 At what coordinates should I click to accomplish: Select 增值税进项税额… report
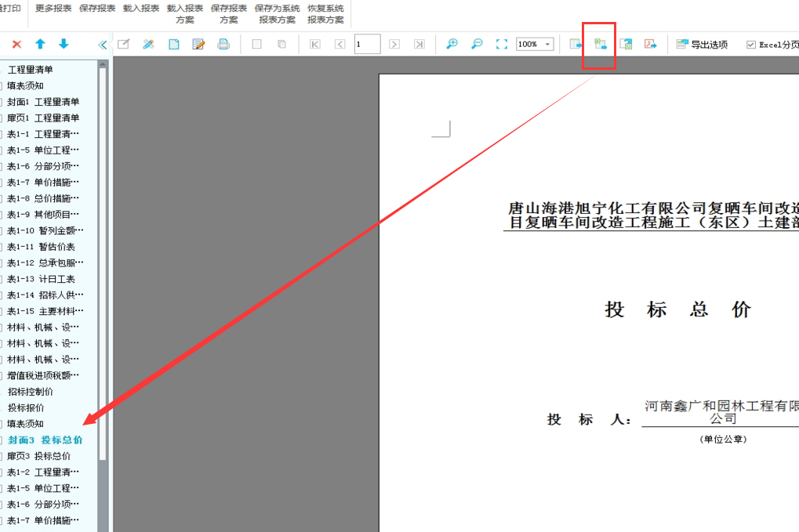tap(43, 376)
